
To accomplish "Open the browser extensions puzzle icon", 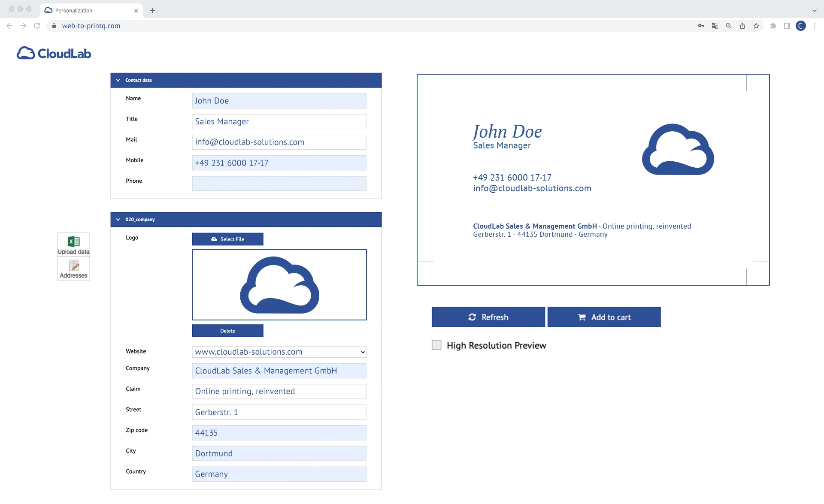I will click(x=773, y=26).
